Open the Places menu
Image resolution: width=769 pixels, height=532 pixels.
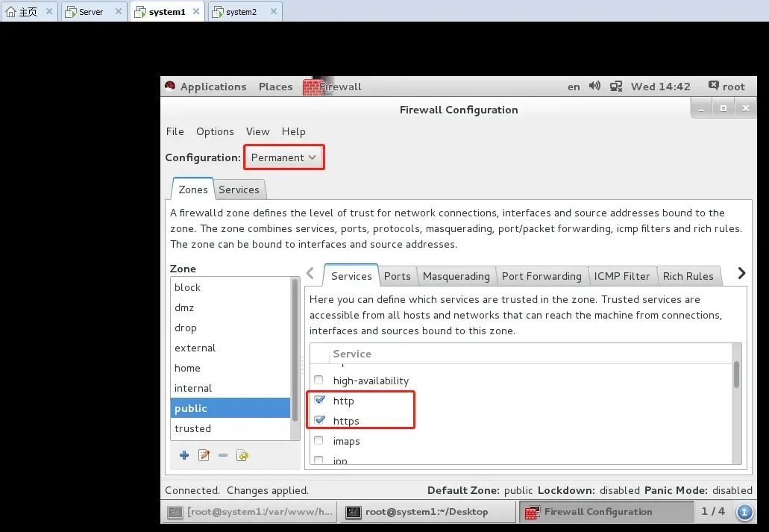(276, 87)
